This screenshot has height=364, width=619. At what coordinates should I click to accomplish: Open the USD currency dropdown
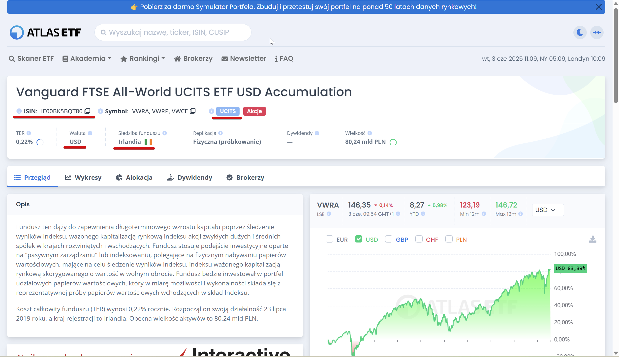tap(548, 210)
